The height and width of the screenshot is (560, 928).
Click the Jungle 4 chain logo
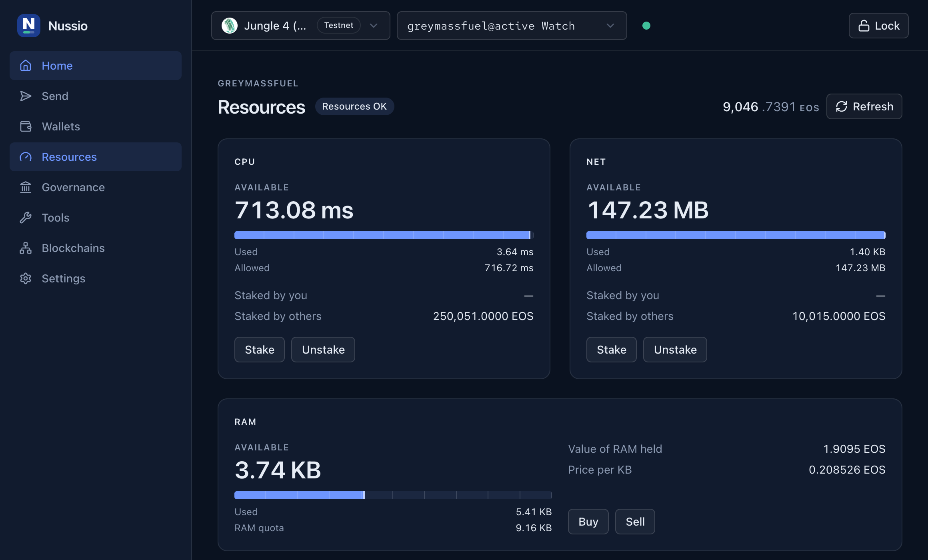click(x=230, y=26)
